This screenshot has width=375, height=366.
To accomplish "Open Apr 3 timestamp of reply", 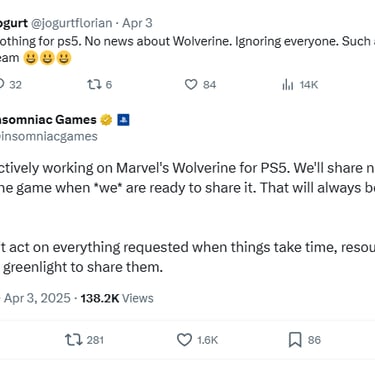I will (x=137, y=23).
